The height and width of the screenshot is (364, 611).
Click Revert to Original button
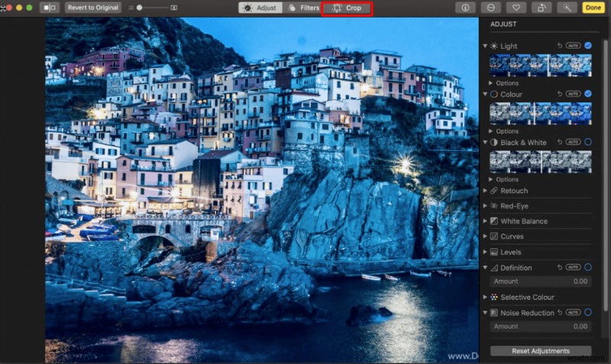click(92, 8)
